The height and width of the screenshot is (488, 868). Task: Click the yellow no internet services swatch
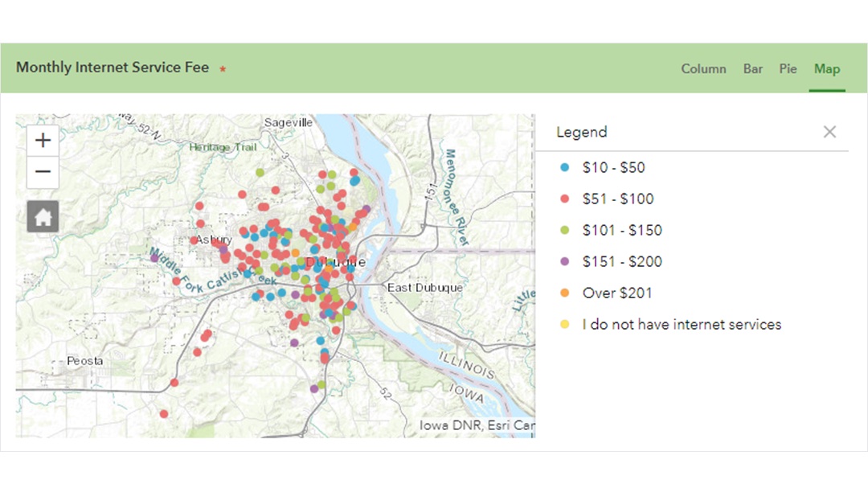click(565, 324)
